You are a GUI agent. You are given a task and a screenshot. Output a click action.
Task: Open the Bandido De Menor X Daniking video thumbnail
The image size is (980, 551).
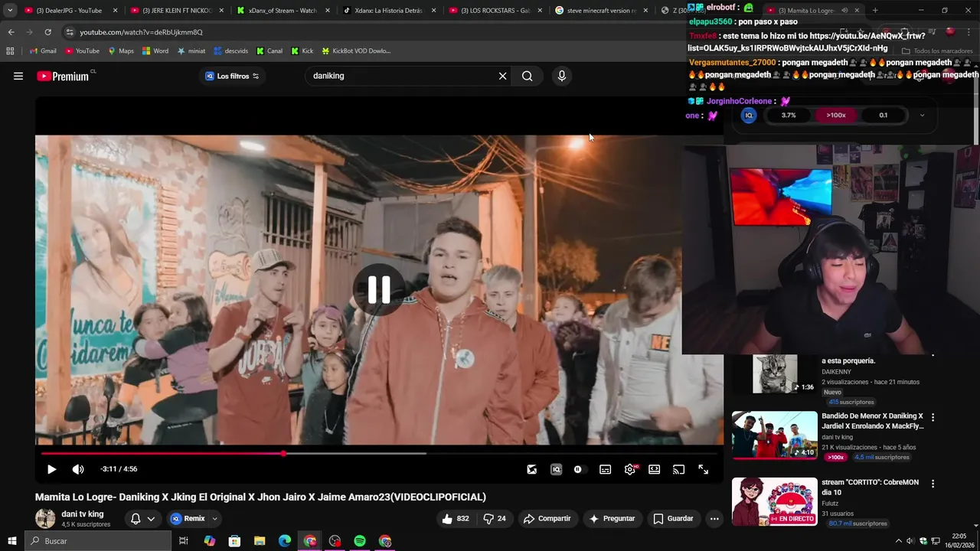coord(775,435)
